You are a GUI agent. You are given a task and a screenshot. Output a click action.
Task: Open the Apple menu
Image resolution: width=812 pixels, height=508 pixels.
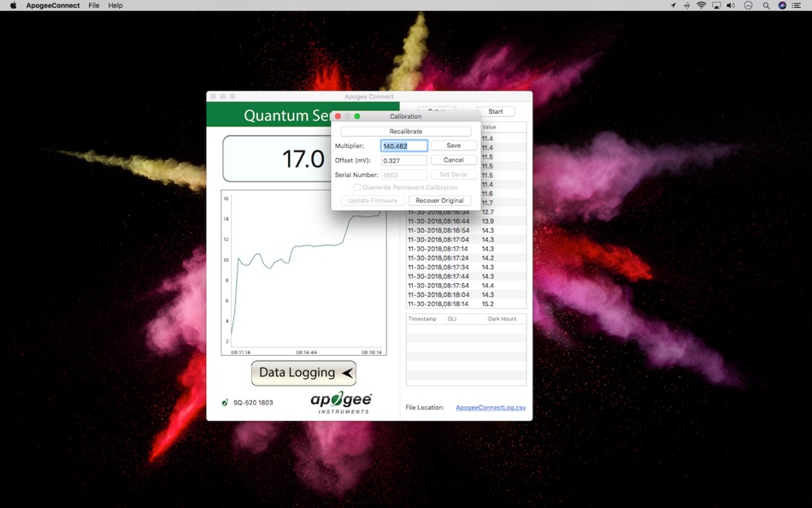(x=13, y=5)
